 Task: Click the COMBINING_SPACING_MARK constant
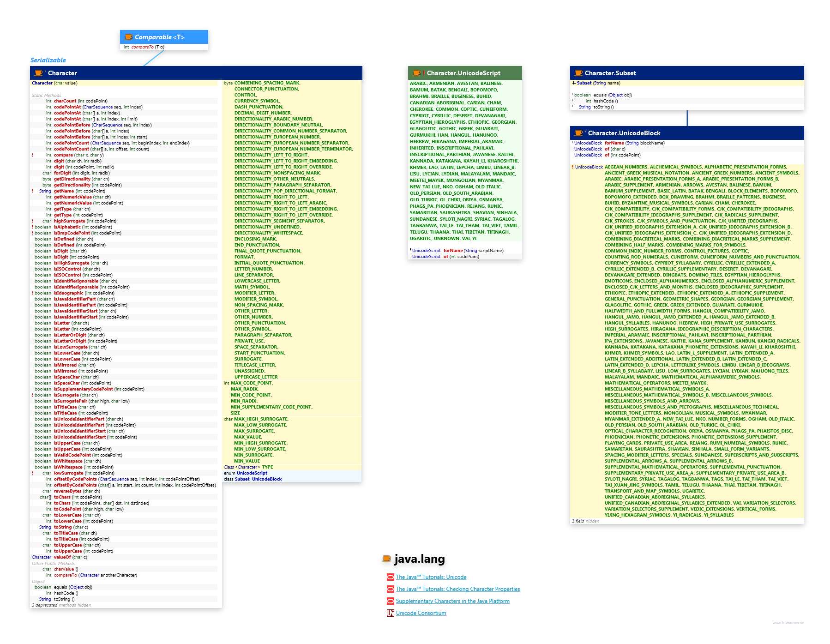click(x=267, y=83)
